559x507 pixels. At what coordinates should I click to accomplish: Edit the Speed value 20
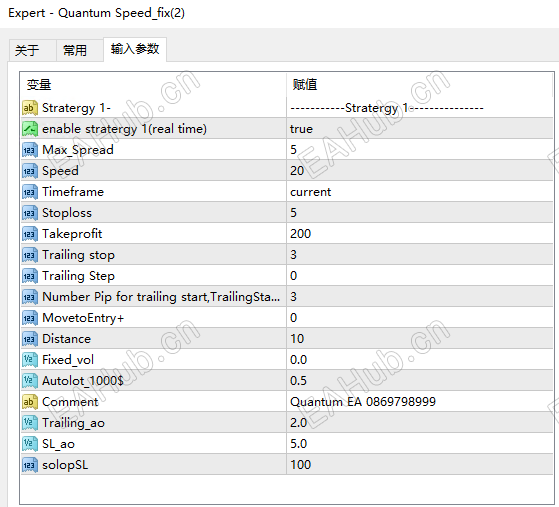[x=420, y=171]
